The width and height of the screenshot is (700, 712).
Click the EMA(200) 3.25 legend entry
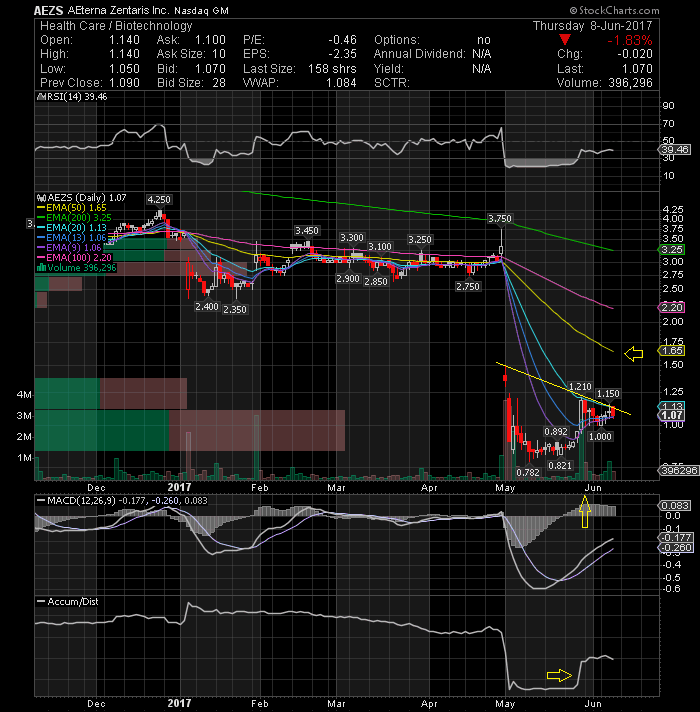tap(74, 218)
